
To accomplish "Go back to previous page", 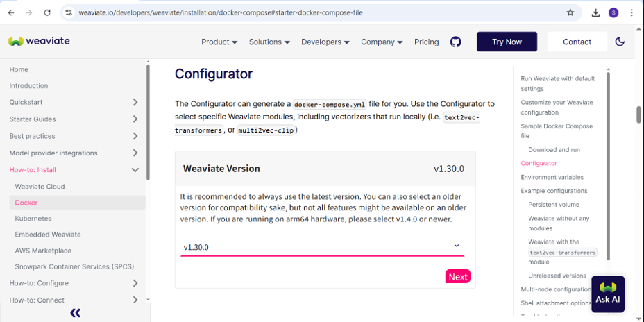I will coord(11,12).
